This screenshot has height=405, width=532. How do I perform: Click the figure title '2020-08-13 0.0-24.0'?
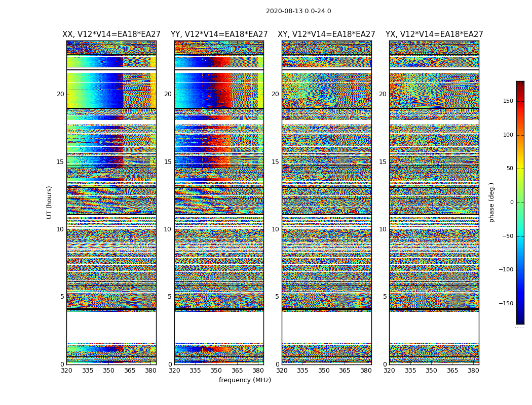298,11
